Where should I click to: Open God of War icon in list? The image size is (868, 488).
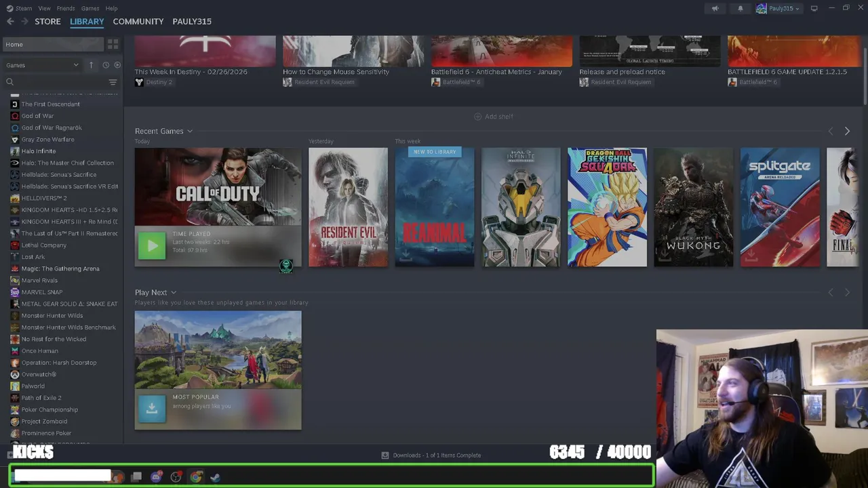(x=15, y=116)
